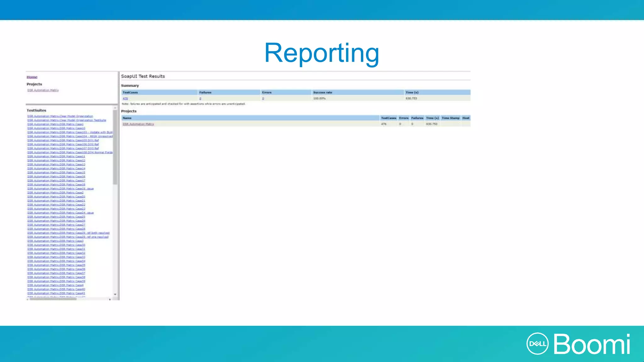This screenshot has width=644, height=362.
Task: Select the 630.753 time value in Summary
Action: pyautogui.click(x=411, y=98)
